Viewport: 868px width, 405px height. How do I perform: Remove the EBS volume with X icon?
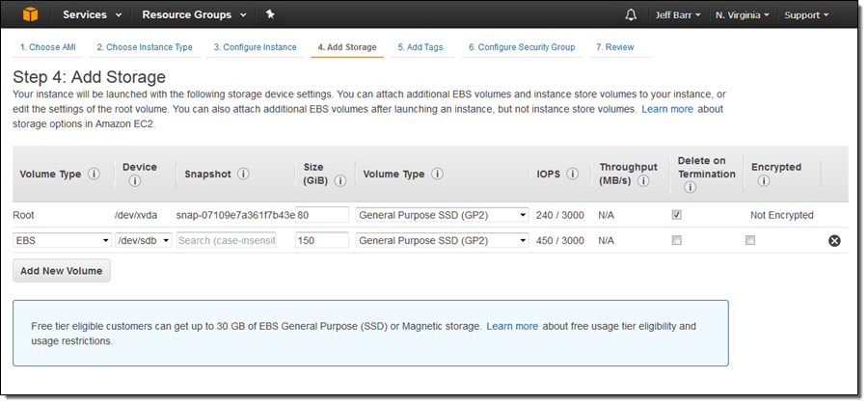834,241
